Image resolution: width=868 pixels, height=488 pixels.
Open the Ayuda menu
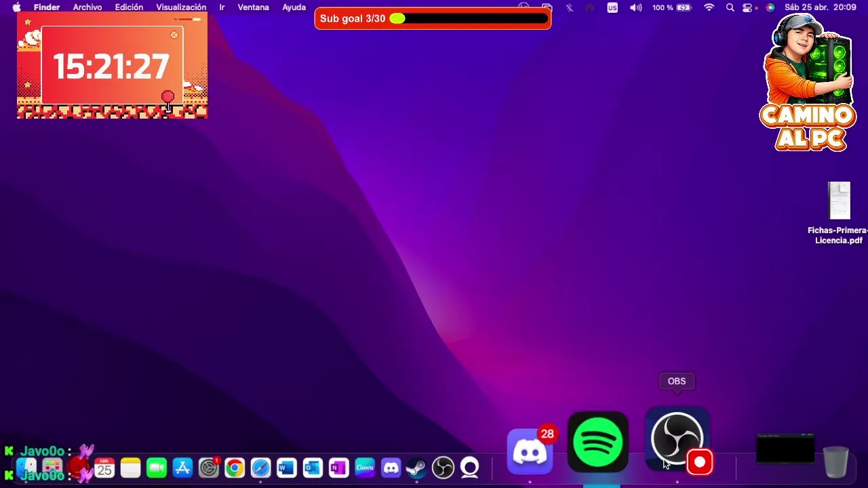coord(294,7)
